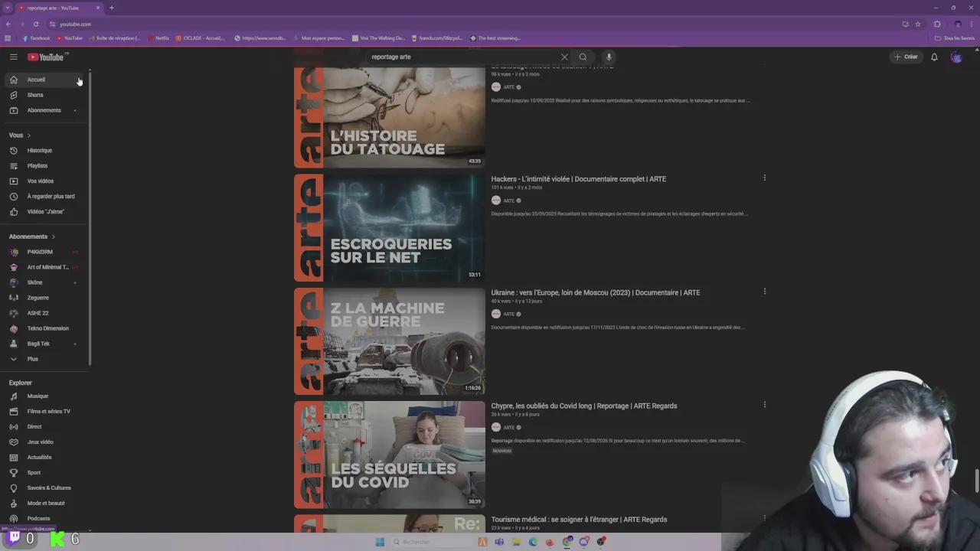
Task: Open more options for Hackers video
Action: coord(764,178)
